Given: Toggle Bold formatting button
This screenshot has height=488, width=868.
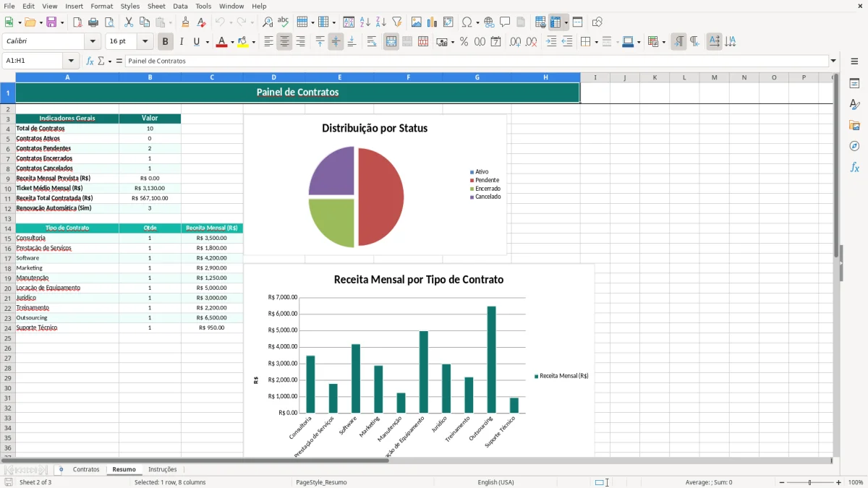Looking at the screenshot, I should [x=166, y=42].
